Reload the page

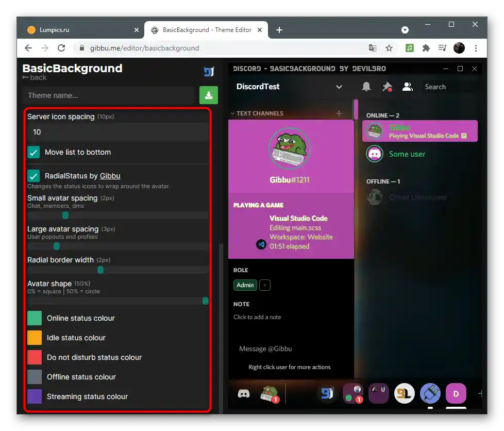pyautogui.click(x=61, y=48)
